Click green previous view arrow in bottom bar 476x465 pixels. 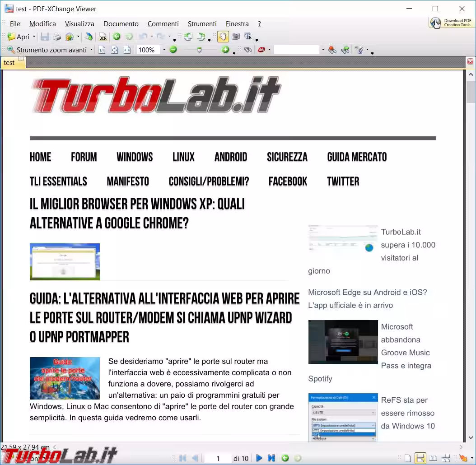(x=285, y=458)
